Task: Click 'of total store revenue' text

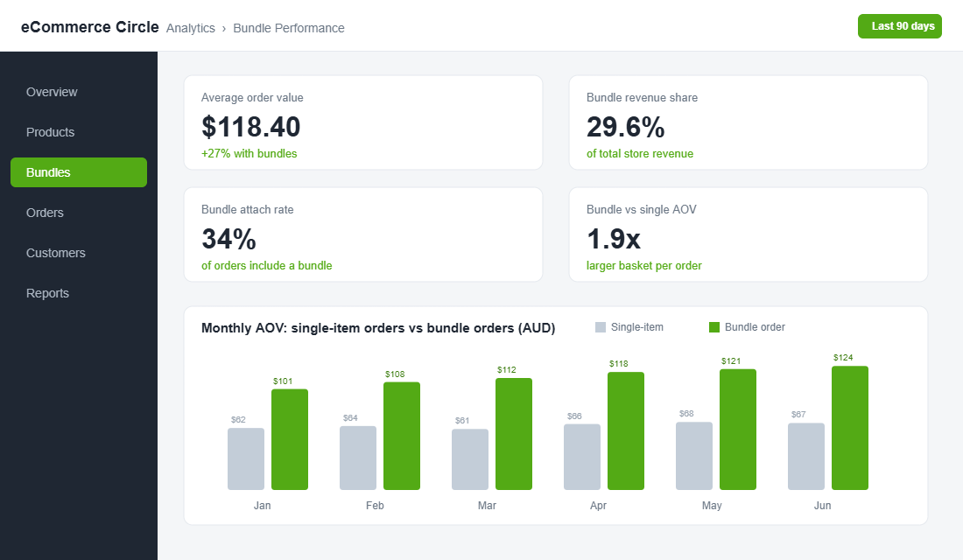Action: [640, 153]
